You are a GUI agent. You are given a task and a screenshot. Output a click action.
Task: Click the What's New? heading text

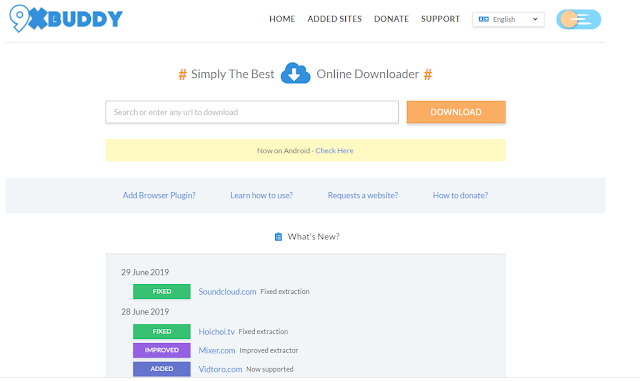pyautogui.click(x=313, y=237)
